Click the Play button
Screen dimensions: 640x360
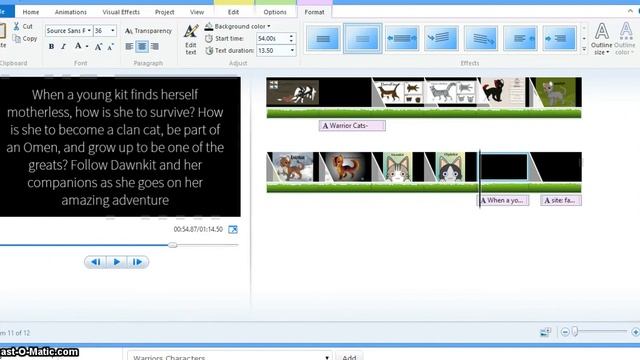point(117,262)
